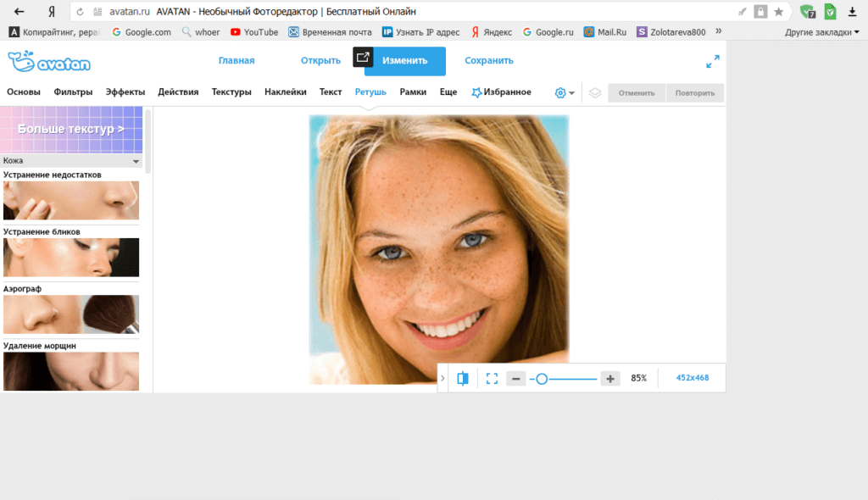Collapse the zoom panel using the chevron
Image resolution: width=868 pixels, height=500 pixels.
tap(442, 378)
